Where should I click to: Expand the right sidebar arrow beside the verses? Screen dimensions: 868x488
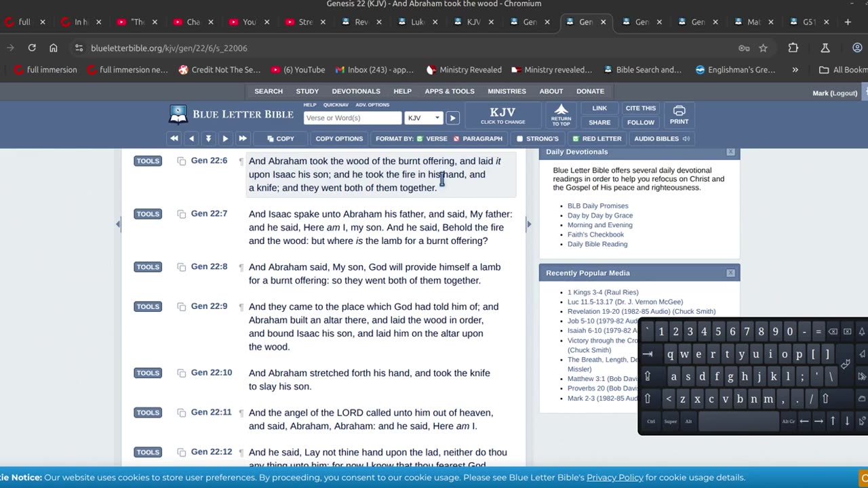coord(528,224)
